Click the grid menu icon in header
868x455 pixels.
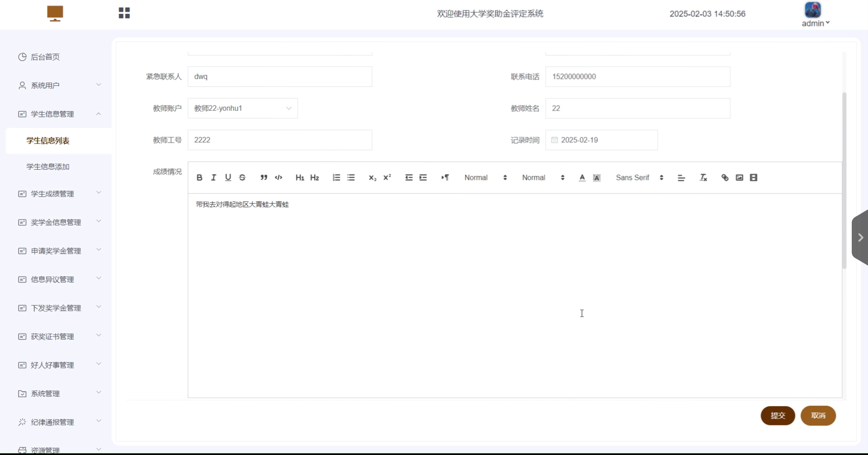coord(124,13)
